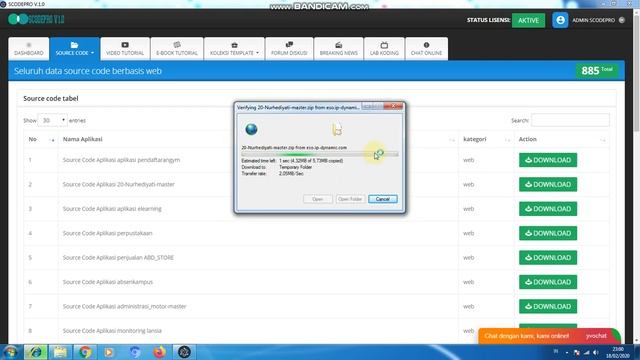Click the volume icon in system tray
Viewport: 640px width, 360px height.
coord(596,352)
